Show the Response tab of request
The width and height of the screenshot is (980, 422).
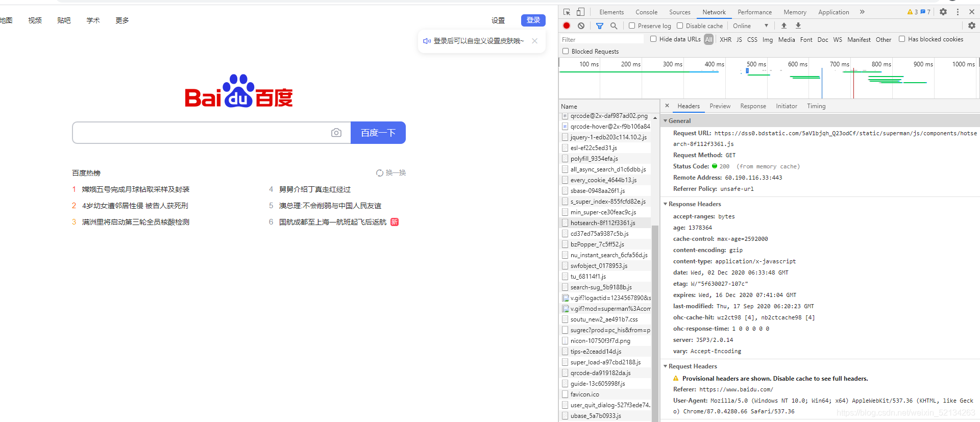pyautogui.click(x=753, y=106)
